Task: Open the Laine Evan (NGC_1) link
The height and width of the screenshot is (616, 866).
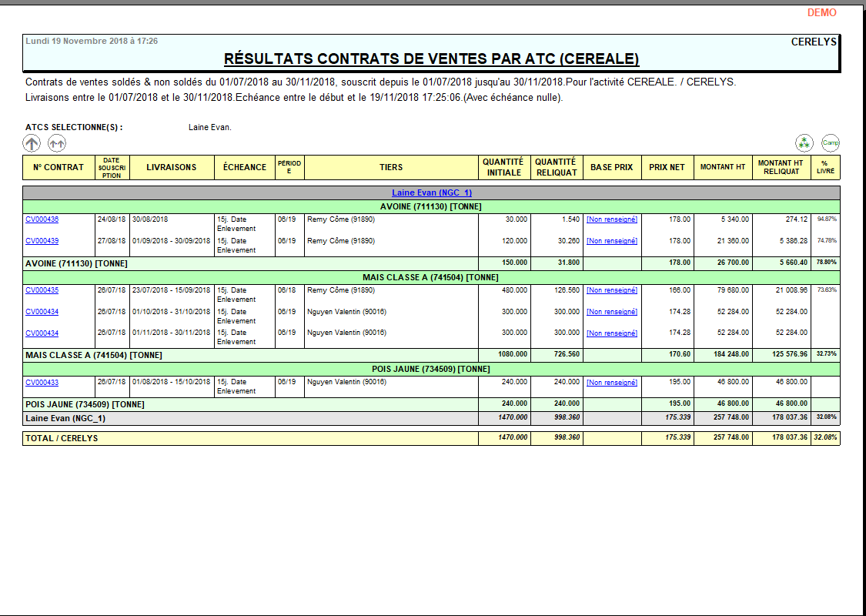Action: [x=431, y=192]
